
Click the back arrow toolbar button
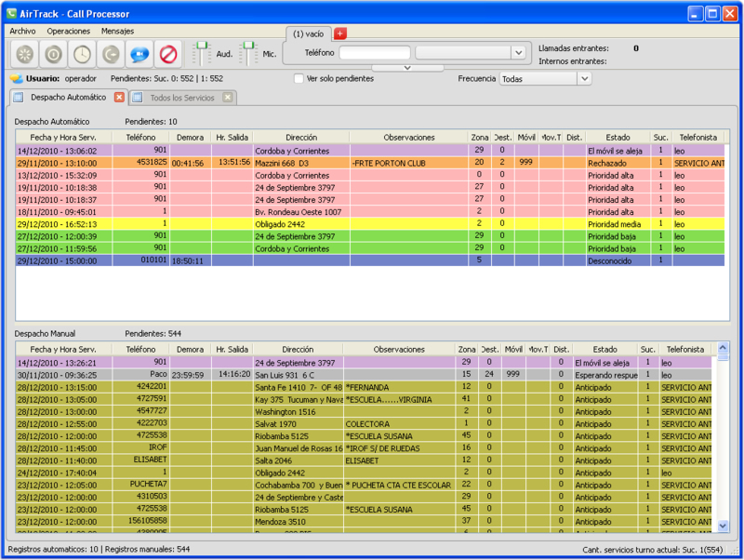pos(111,54)
